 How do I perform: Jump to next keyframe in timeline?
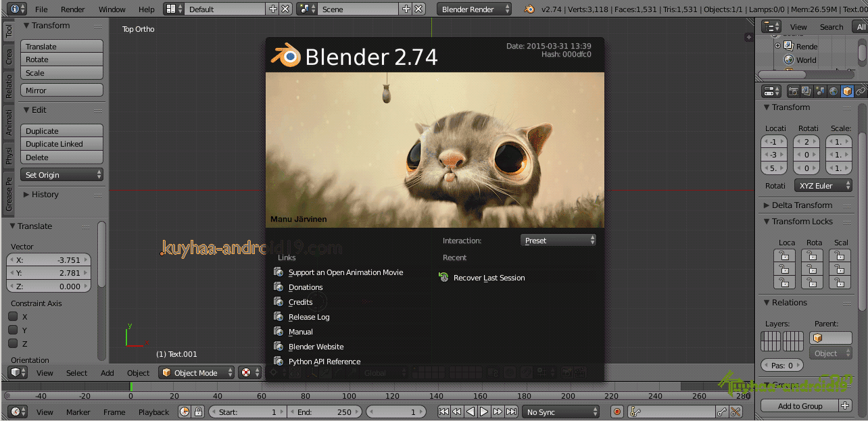tap(498, 412)
